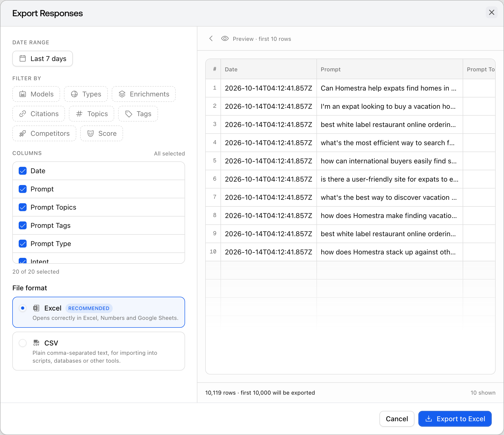Click the Prompt column header in the preview

pyautogui.click(x=390, y=69)
